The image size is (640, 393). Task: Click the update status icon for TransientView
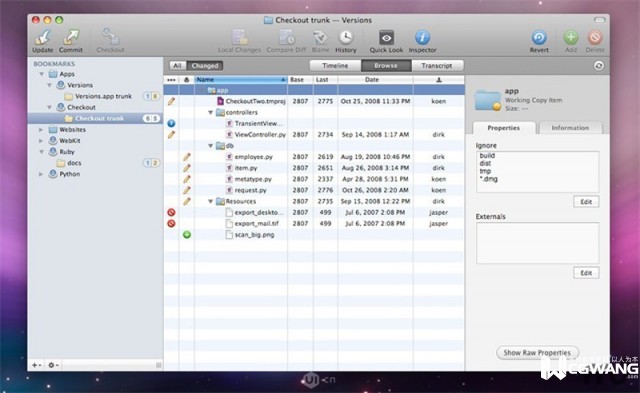171,123
